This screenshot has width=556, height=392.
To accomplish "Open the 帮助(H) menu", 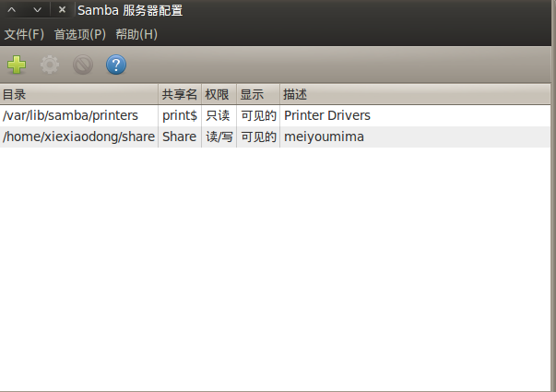I will point(136,34).
